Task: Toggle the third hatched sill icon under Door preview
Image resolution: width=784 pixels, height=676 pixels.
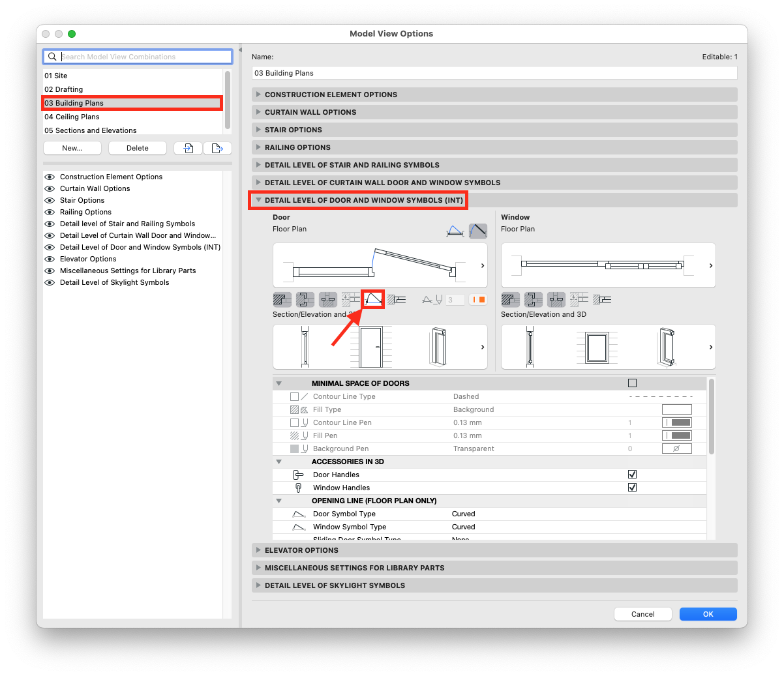Action: [x=328, y=300]
